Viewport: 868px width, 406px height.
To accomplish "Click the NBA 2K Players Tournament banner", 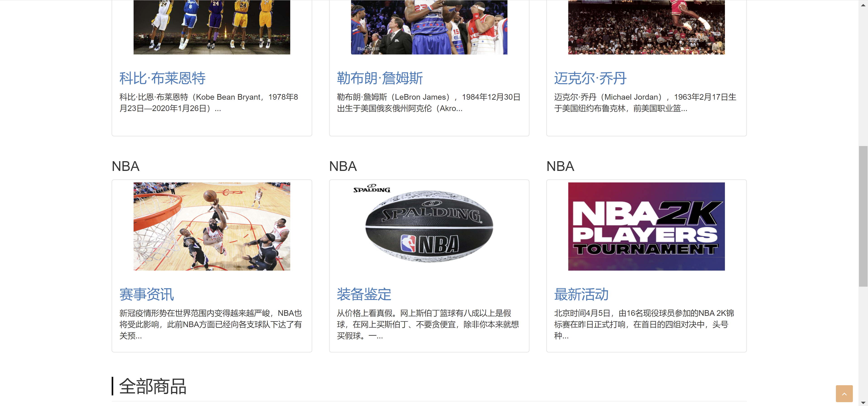I will tap(646, 227).
